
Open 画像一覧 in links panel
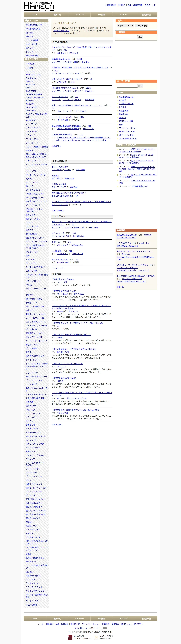pos(123,118)
